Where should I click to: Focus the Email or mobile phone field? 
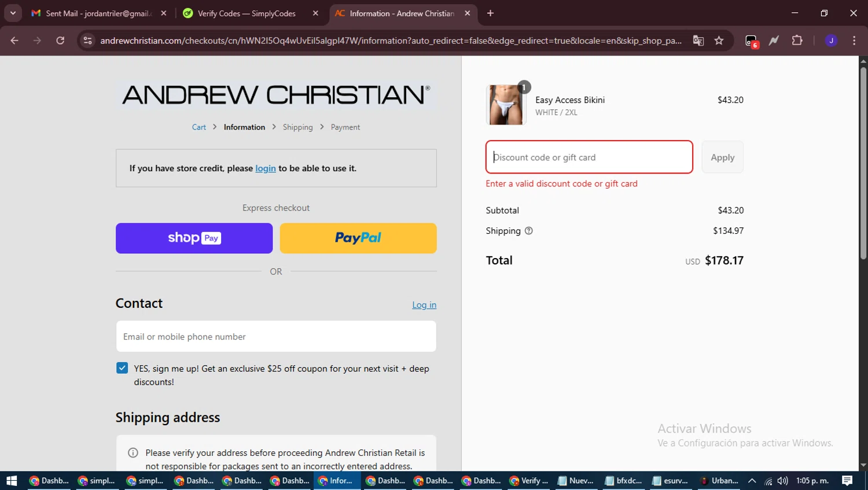pyautogui.click(x=276, y=337)
